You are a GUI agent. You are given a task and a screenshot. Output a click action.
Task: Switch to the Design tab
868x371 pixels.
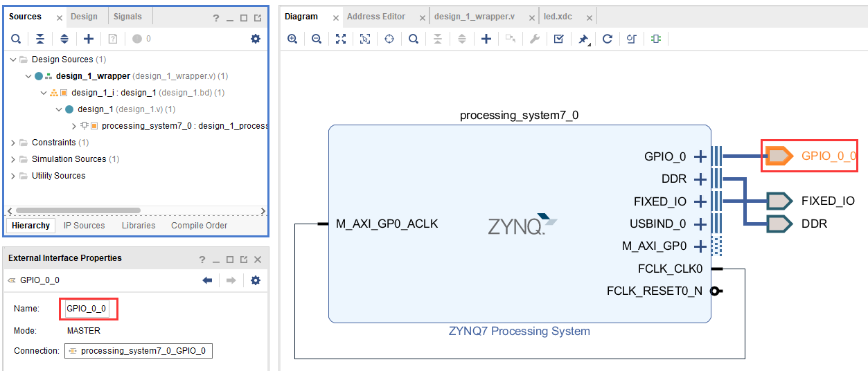coord(85,17)
